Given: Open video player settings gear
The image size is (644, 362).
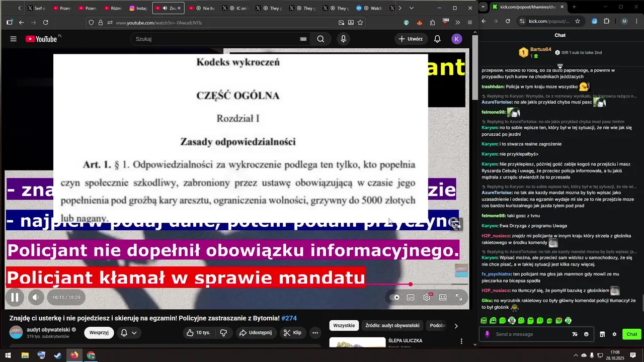Looking at the screenshot, I should coord(427,297).
